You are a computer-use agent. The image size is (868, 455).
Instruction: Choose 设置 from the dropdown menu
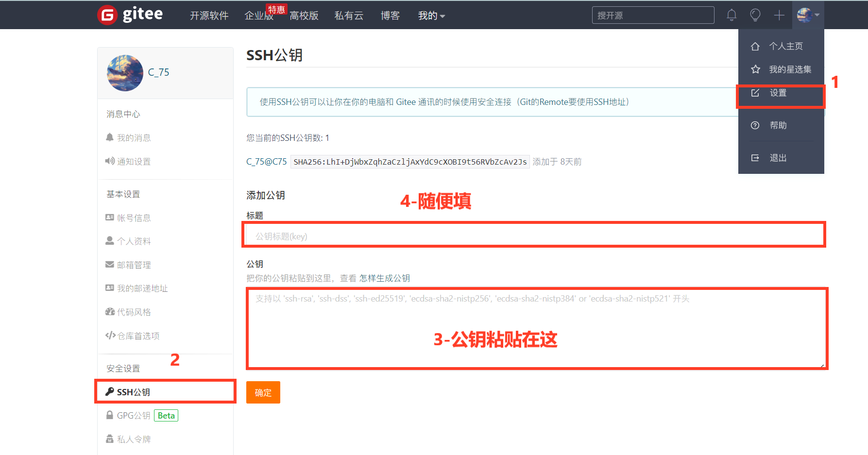click(778, 93)
